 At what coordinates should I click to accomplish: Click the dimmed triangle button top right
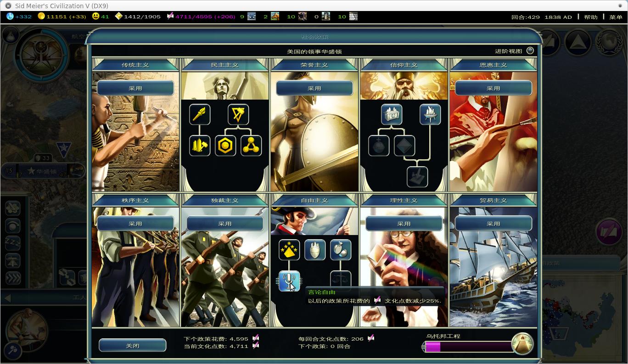[578, 43]
